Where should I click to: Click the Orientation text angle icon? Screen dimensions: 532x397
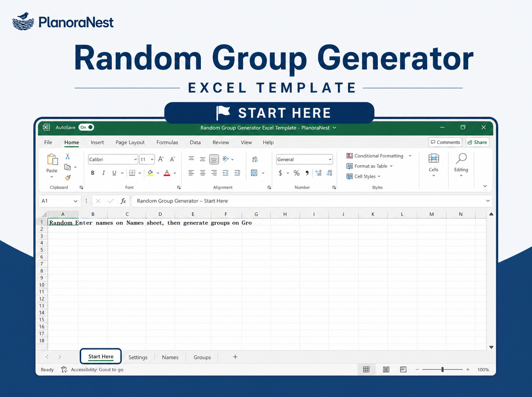coord(226,159)
